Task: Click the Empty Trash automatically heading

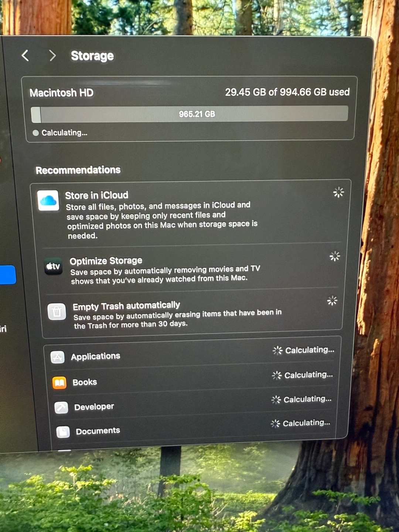Action: coord(126,306)
